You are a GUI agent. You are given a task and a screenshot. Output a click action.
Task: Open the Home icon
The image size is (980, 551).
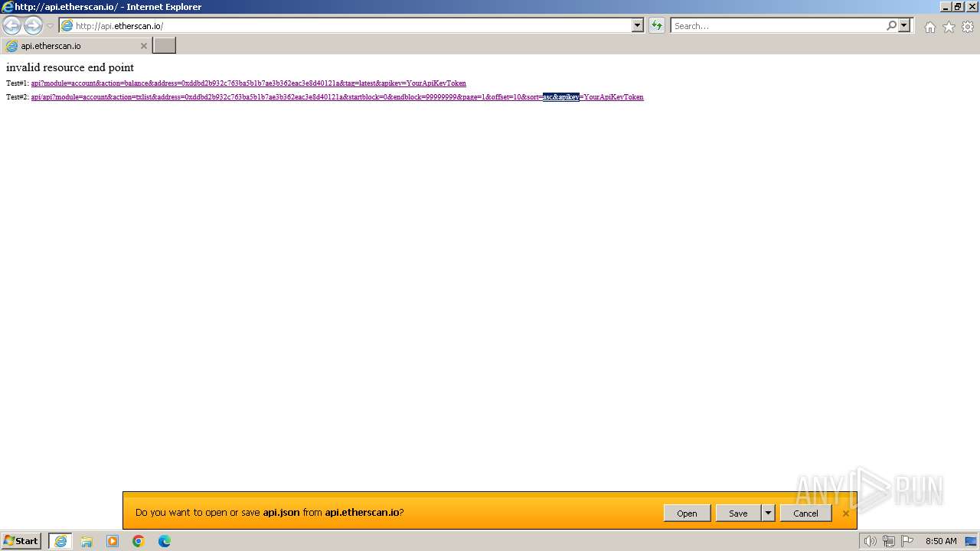coord(929,27)
